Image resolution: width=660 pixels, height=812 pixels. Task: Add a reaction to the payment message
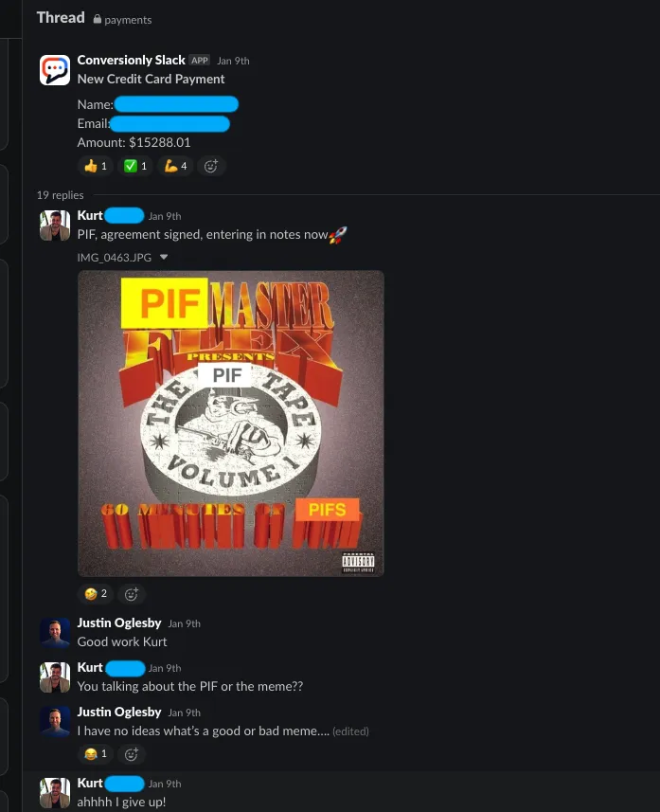210,166
